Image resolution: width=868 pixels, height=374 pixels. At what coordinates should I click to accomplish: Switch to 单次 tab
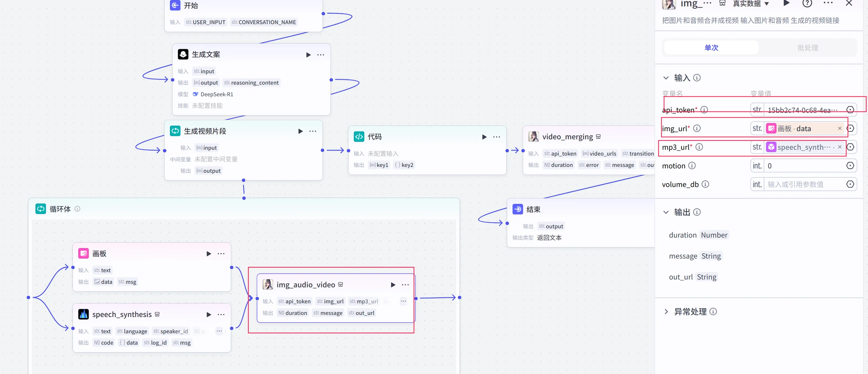click(711, 47)
